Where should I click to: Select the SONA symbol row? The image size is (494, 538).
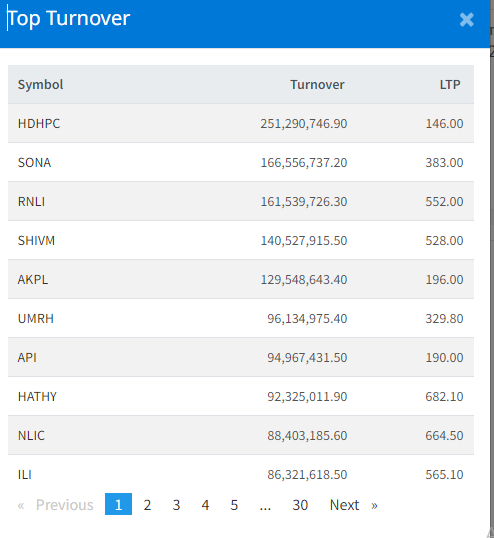pos(241,162)
